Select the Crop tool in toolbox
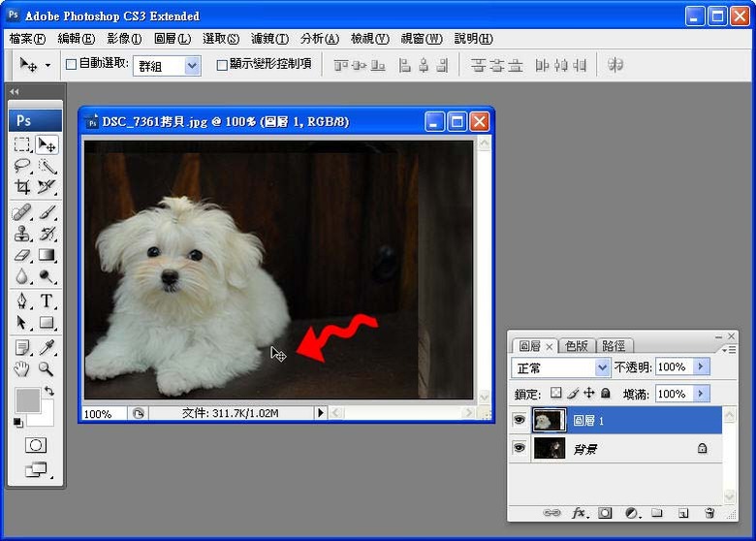The image size is (756, 541). click(x=22, y=187)
